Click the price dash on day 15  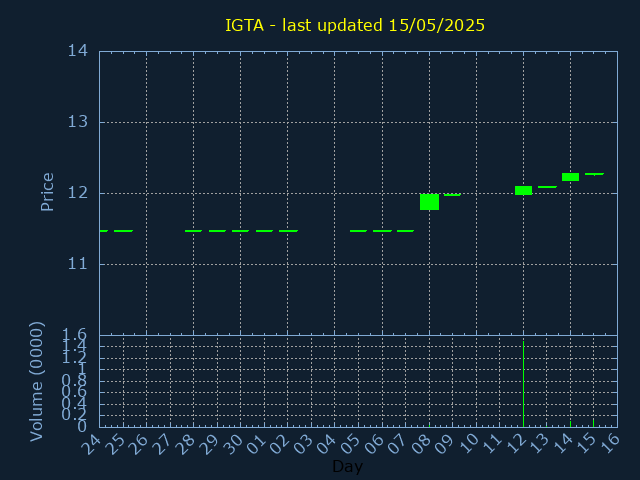pos(594,174)
